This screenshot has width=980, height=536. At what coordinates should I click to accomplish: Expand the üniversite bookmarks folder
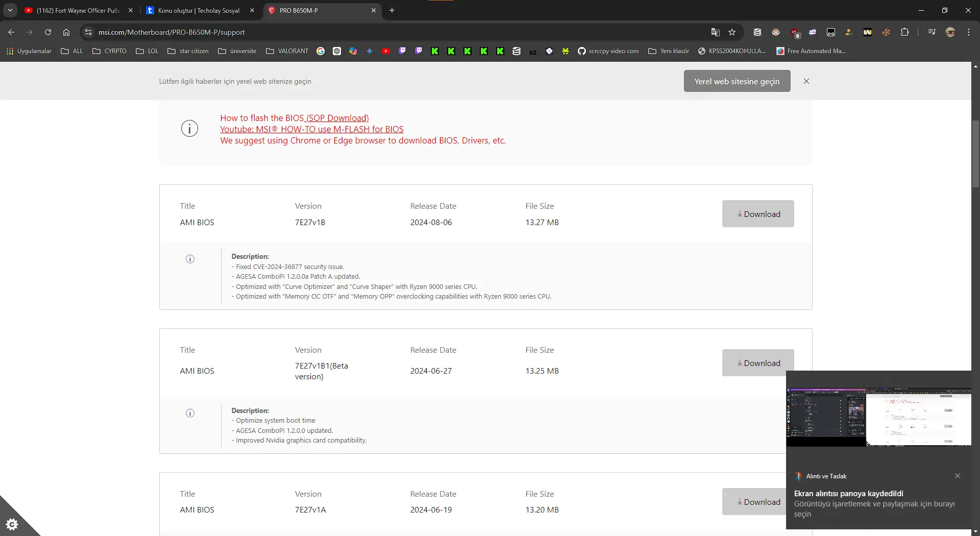(x=237, y=51)
